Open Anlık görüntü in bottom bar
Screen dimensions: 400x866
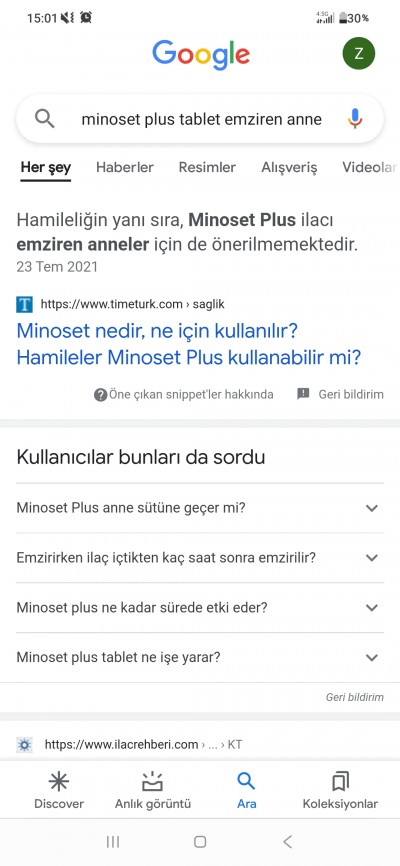153,791
